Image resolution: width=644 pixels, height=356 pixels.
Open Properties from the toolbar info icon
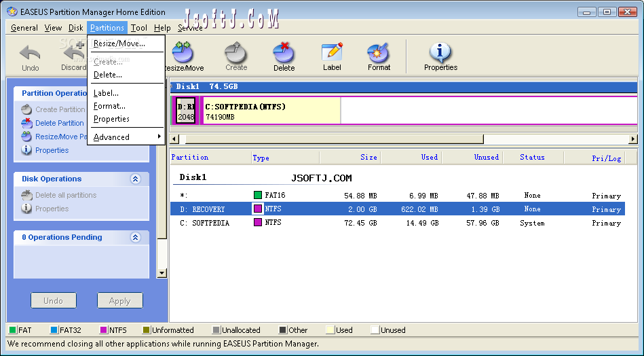(440, 52)
